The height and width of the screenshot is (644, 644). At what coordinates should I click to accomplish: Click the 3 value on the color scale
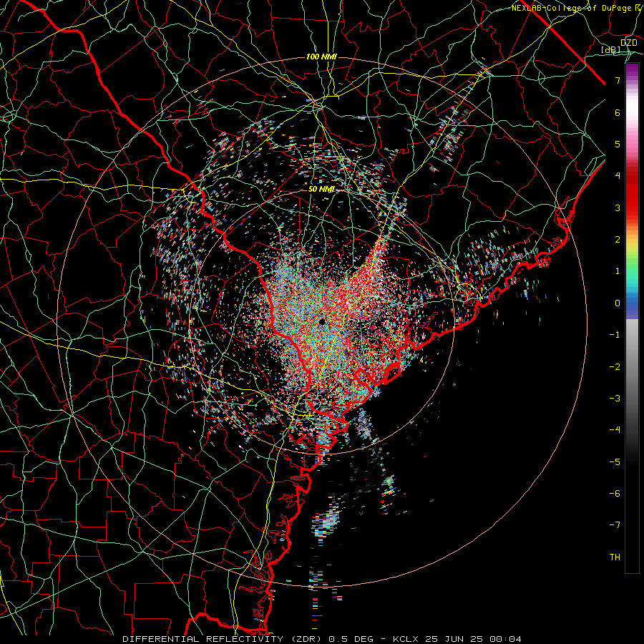(x=618, y=208)
